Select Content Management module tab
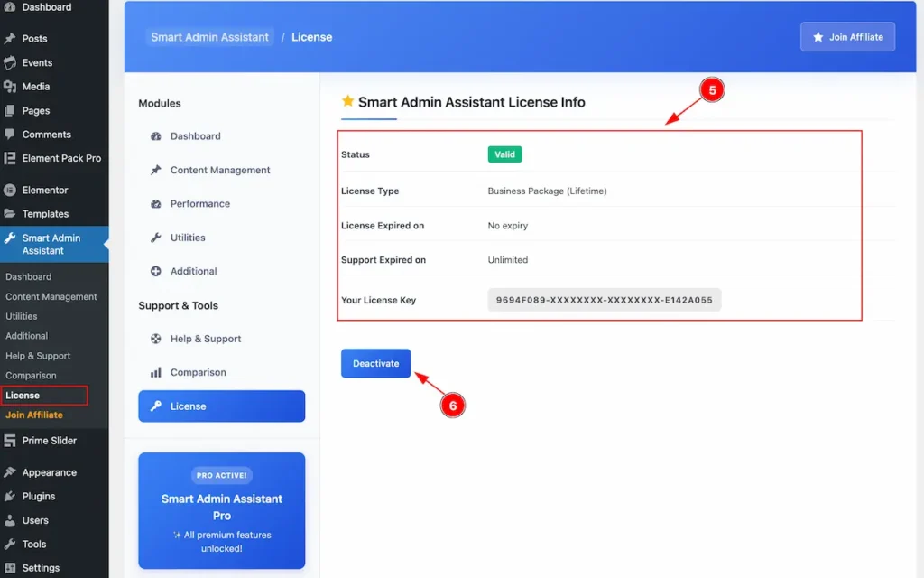924x578 pixels. tap(222, 170)
